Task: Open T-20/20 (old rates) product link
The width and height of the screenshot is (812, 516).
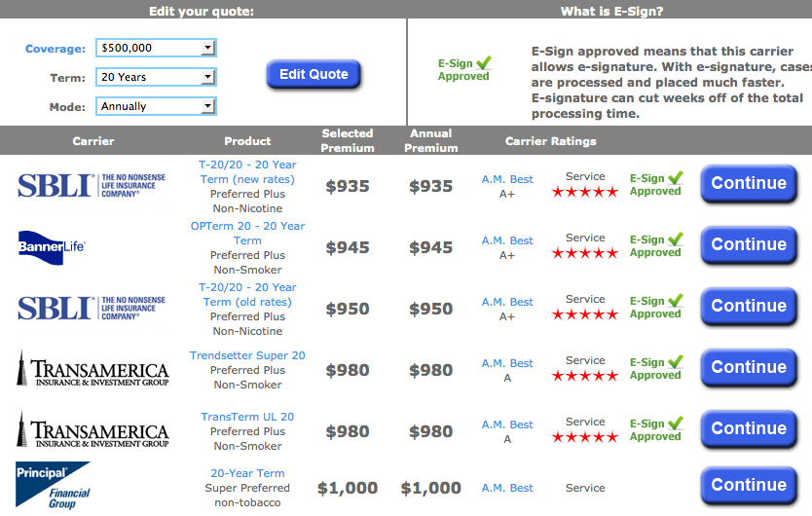Action: [x=247, y=294]
